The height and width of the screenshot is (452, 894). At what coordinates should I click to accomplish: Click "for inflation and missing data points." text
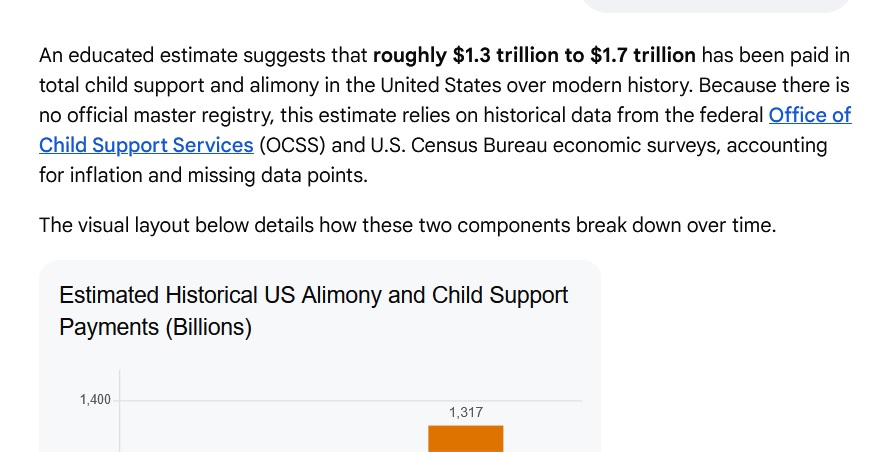(204, 175)
